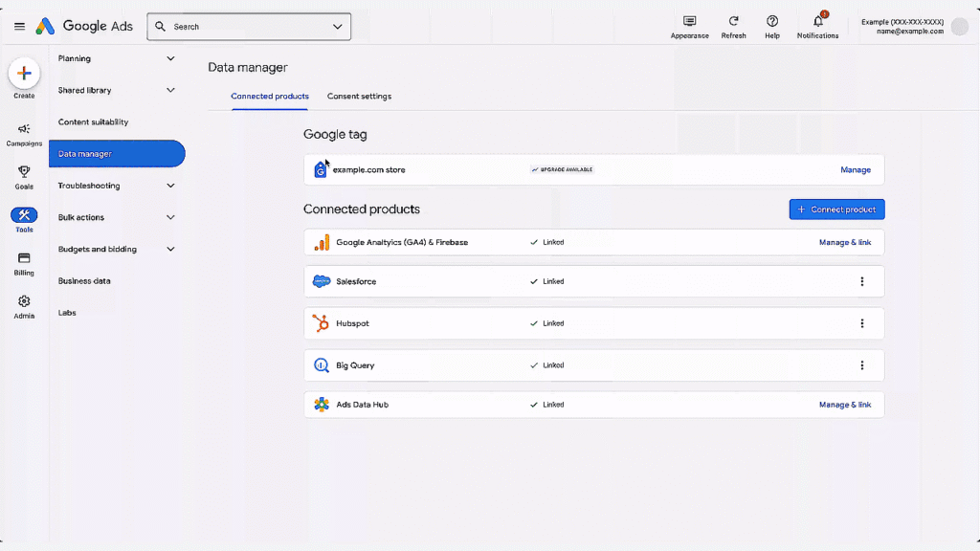Open the Appearance settings icon

689,21
